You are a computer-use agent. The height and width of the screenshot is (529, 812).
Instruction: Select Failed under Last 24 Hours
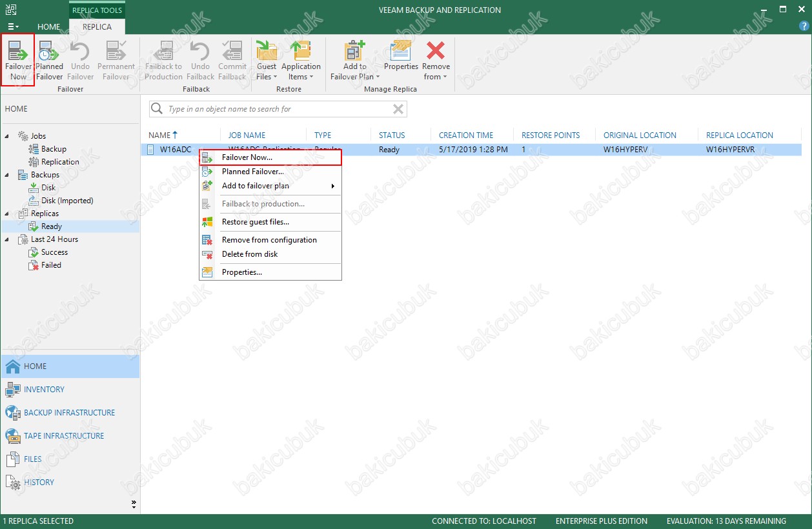pyautogui.click(x=51, y=265)
